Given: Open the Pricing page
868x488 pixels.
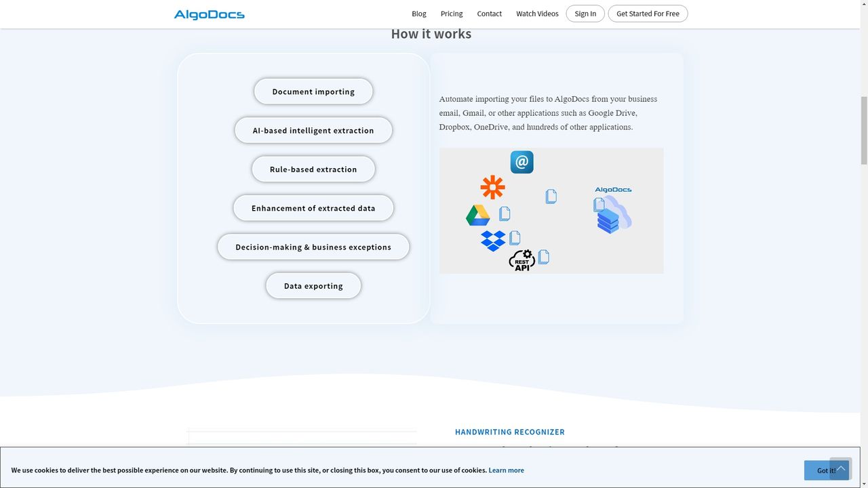Looking at the screenshot, I should point(452,14).
